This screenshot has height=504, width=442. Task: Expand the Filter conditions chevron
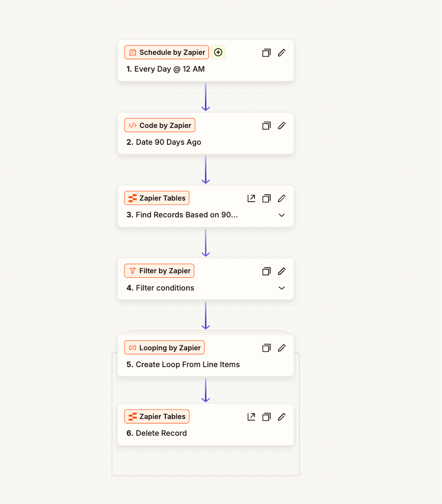[281, 288]
